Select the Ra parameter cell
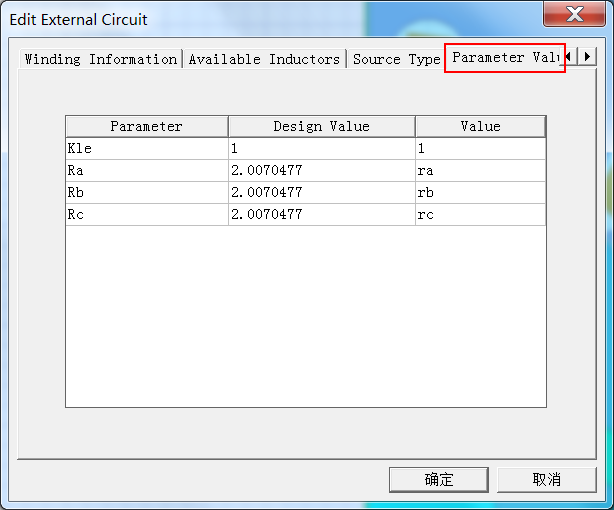Viewport: 614px width, 510px height. (x=147, y=170)
